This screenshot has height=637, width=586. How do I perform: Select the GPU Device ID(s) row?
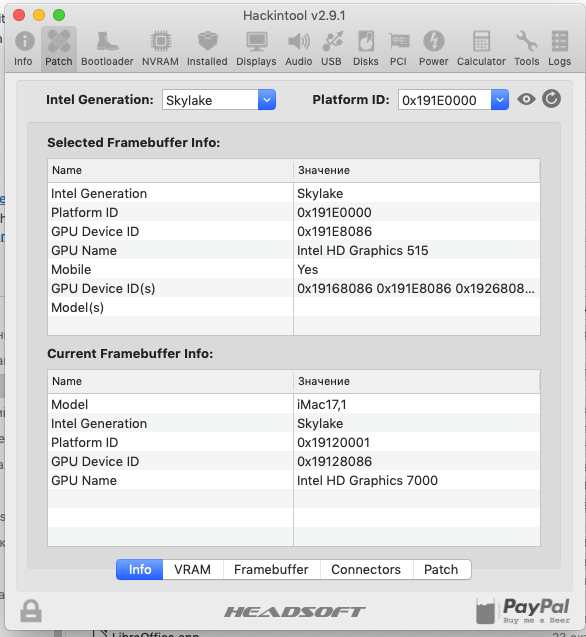(x=294, y=288)
